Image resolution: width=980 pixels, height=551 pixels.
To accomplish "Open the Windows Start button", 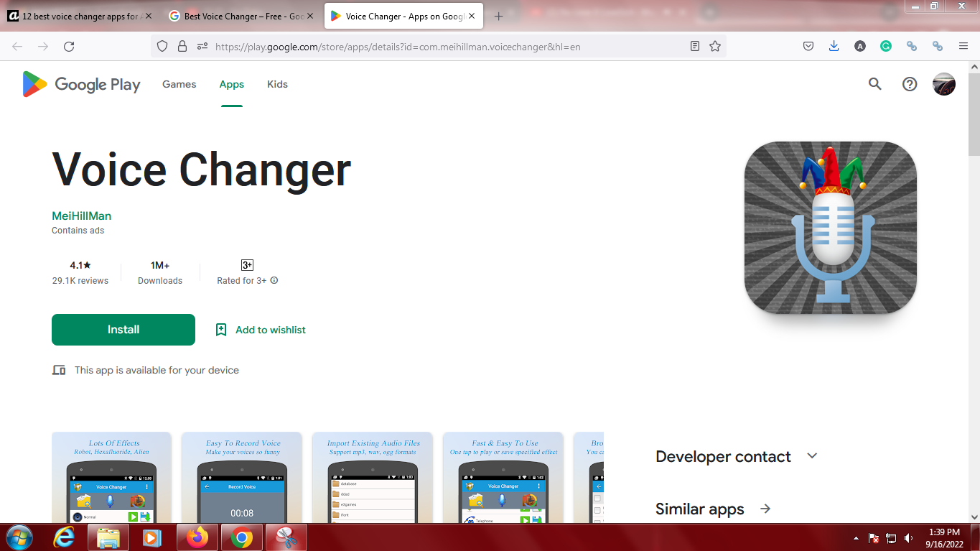I will 19,537.
